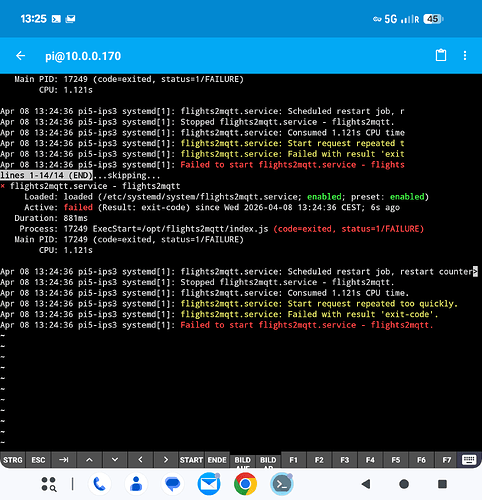Tap the START (Home) key
The width and height of the screenshot is (482, 500).
pyautogui.click(x=191, y=460)
